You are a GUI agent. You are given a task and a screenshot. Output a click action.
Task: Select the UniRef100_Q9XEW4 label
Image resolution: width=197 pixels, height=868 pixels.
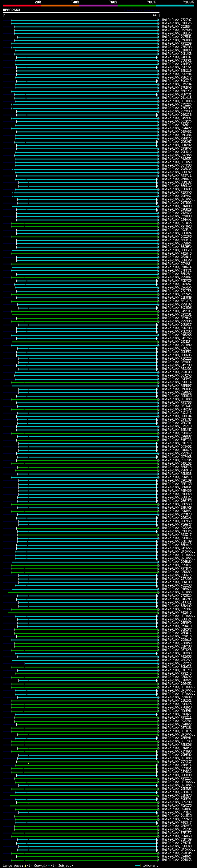click(x=176, y=341)
